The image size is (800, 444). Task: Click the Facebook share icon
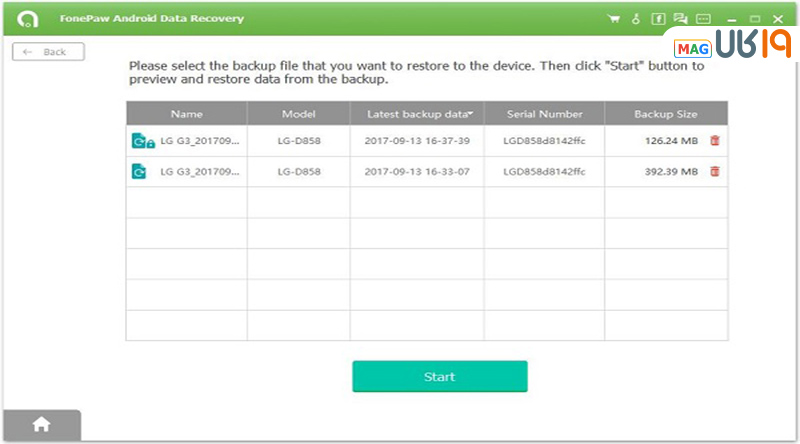[x=658, y=19]
